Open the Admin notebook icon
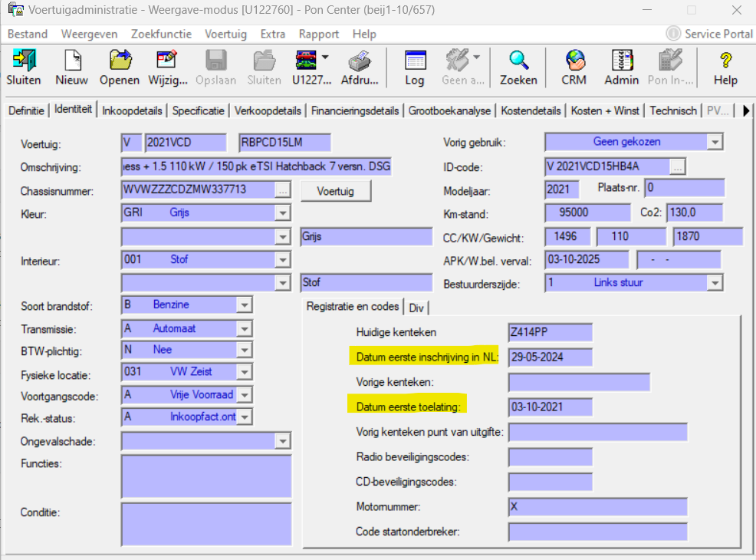 click(x=622, y=61)
